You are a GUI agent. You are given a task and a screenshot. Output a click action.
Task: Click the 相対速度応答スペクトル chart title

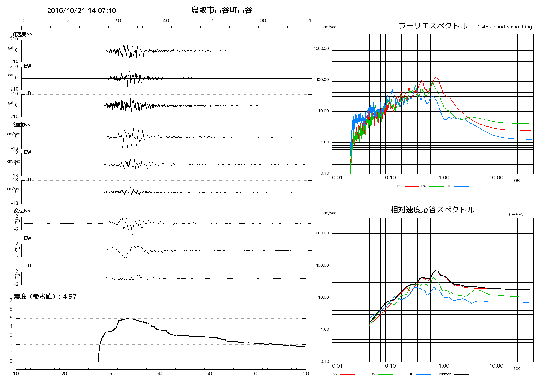433,210
